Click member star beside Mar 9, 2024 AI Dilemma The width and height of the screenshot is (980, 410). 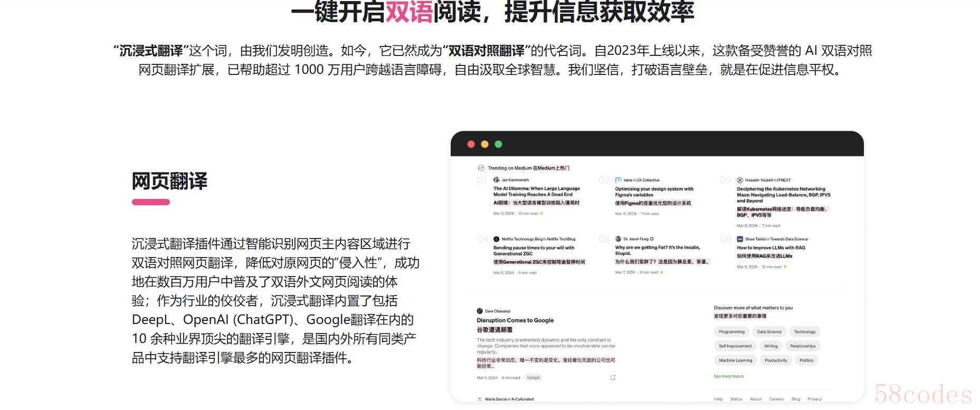click(541, 214)
